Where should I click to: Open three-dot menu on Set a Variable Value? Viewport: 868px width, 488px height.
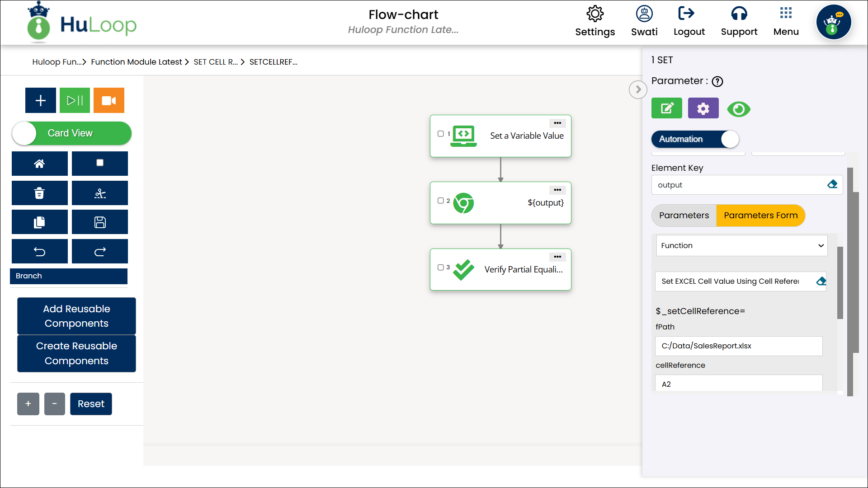point(557,123)
